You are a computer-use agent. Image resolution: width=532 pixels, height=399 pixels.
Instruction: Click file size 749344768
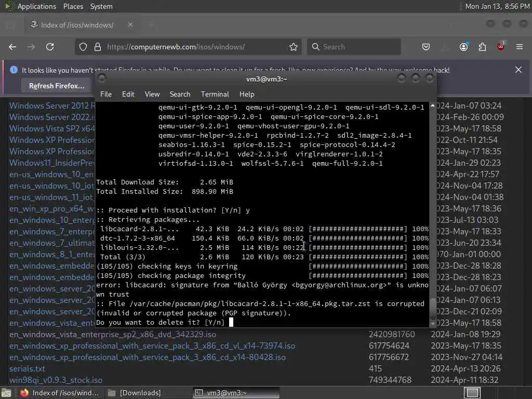(x=390, y=380)
